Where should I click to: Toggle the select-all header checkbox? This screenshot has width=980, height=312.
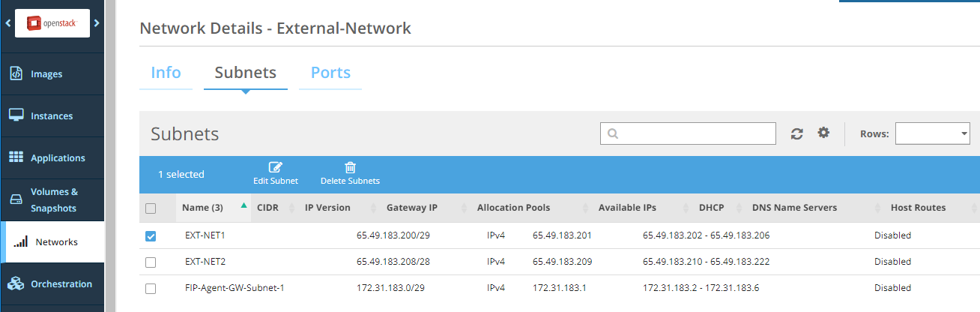pyautogui.click(x=151, y=208)
